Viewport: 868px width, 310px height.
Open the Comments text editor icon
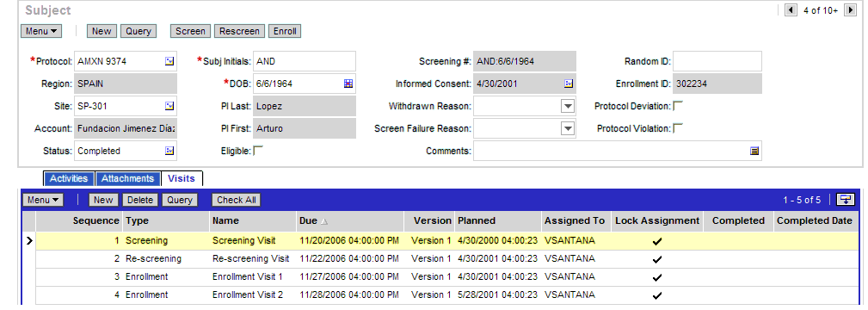click(754, 151)
